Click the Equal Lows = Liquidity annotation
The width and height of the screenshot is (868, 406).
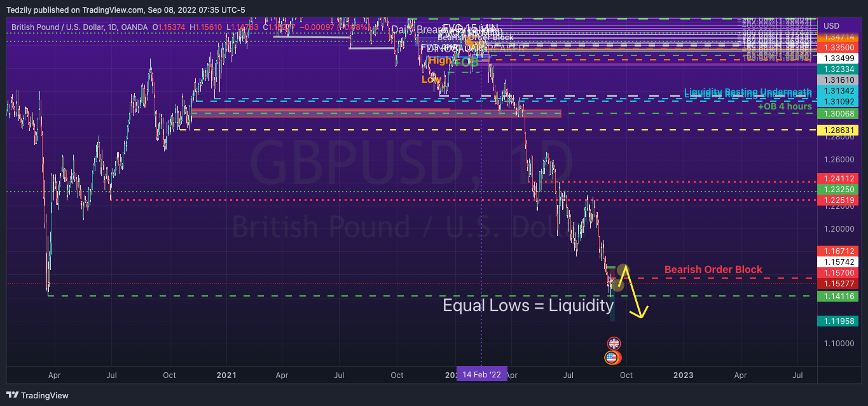[x=528, y=305]
